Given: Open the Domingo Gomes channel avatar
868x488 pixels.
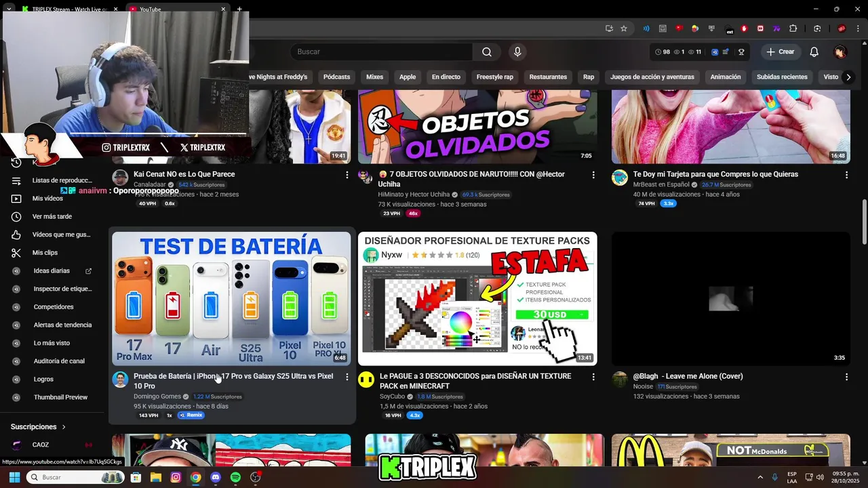Looking at the screenshot, I should tap(120, 380).
